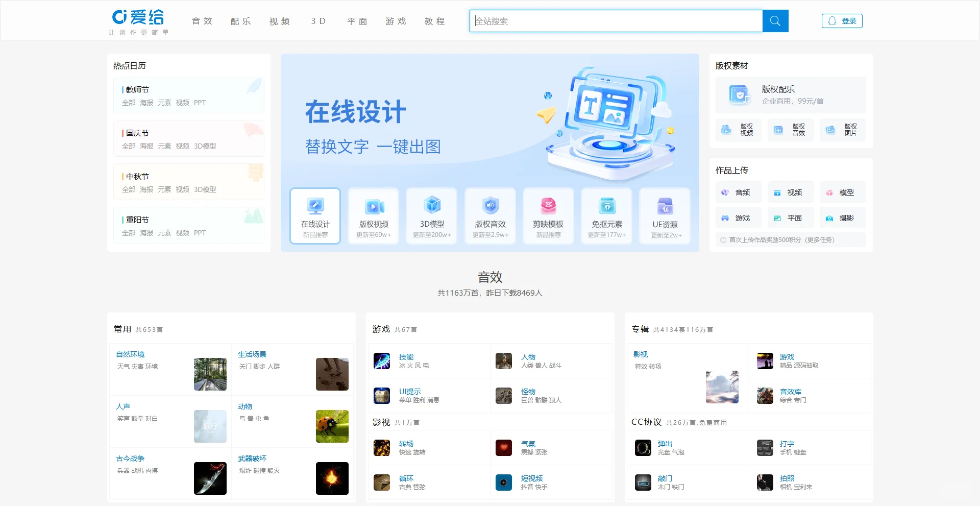Click the 版权图片 icon
The height and width of the screenshot is (506, 980).
point(829,130)
